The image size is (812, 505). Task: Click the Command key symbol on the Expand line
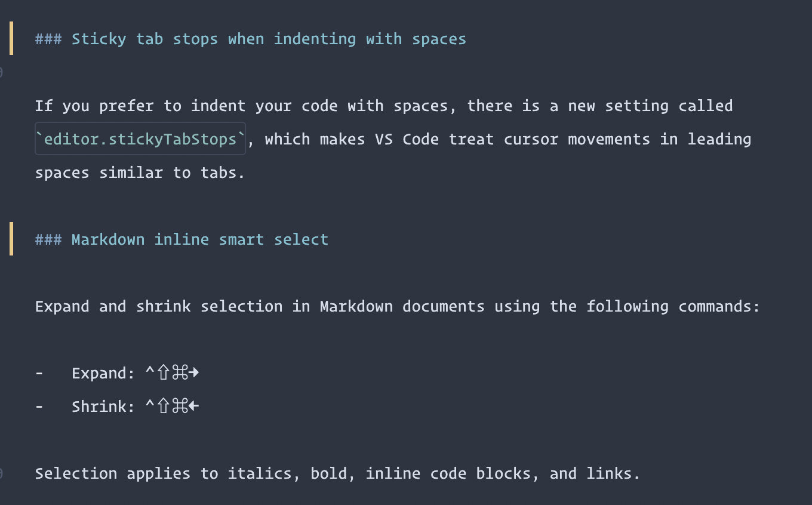[180, 374]
